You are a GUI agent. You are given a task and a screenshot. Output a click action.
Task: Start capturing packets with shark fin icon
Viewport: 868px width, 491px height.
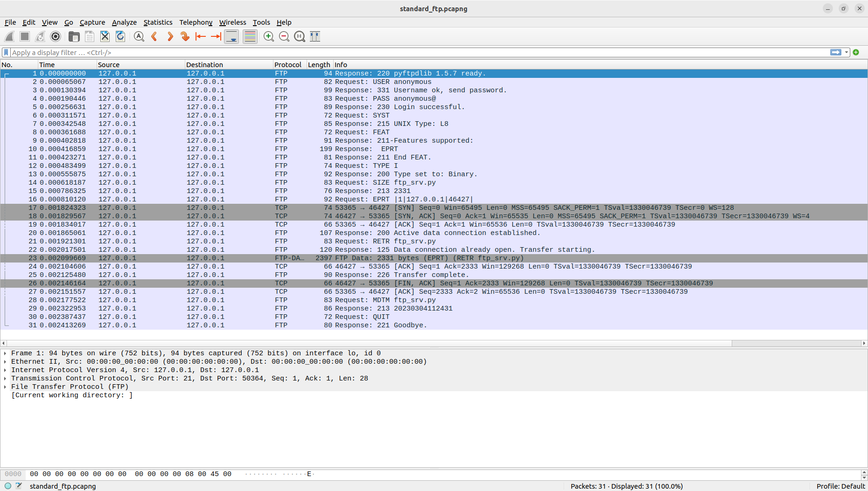tap(9, 36)
